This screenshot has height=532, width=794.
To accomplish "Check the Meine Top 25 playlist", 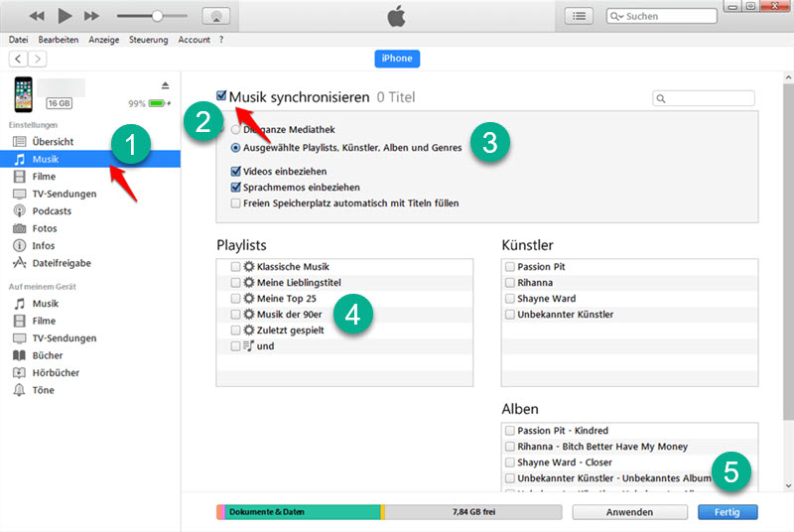I will [x=235, y=298].
